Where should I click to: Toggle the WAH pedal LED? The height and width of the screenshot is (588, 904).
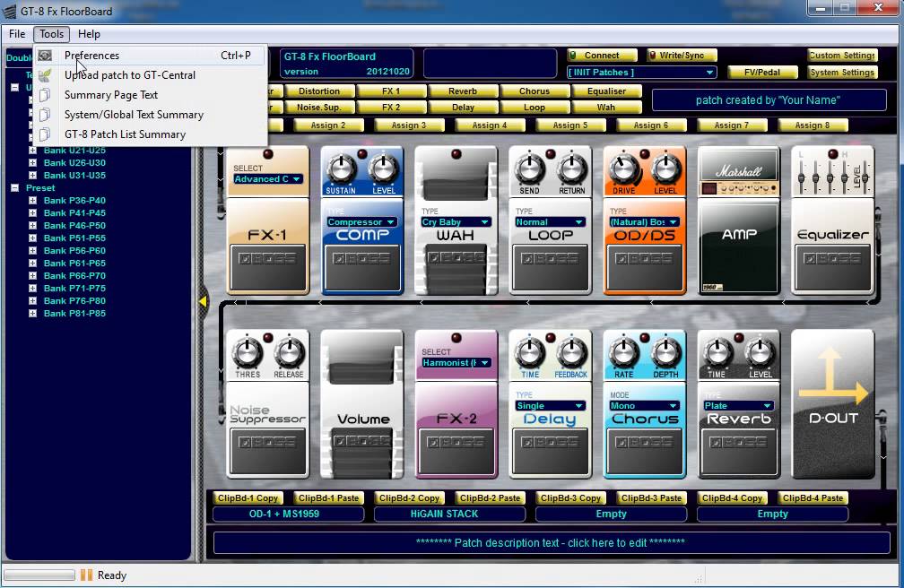coord(456,154)
